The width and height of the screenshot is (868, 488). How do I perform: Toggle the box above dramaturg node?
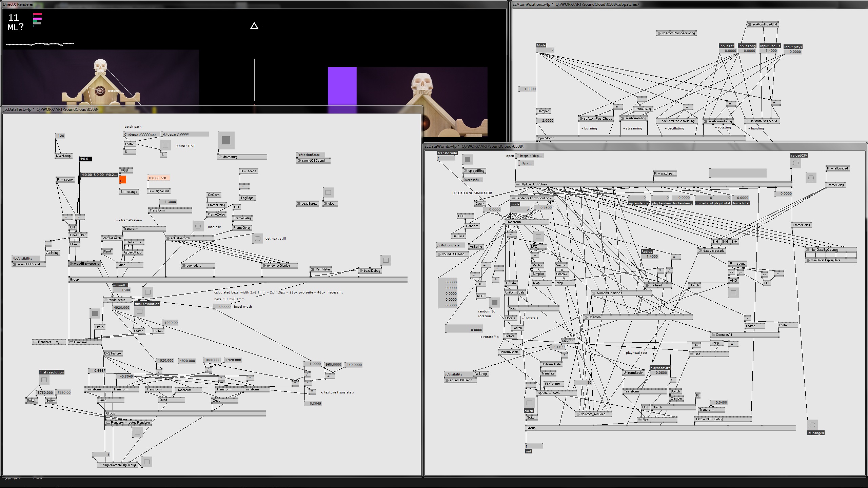click(226, 140)
